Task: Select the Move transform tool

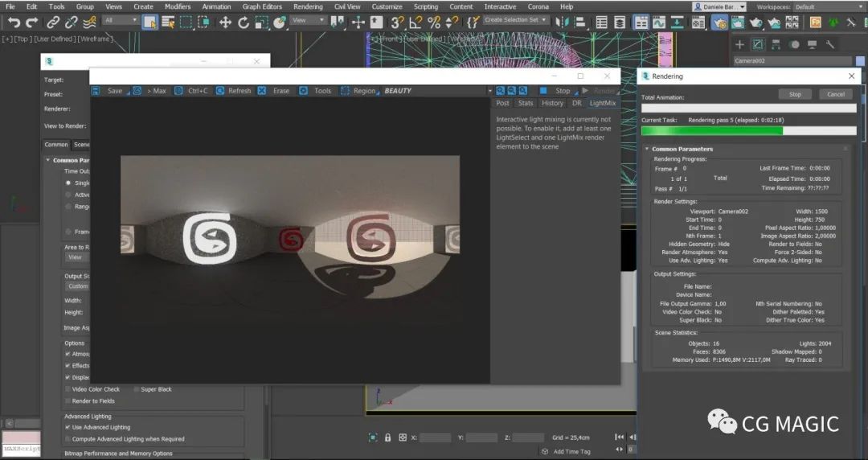Action: (x=225, y=22)
